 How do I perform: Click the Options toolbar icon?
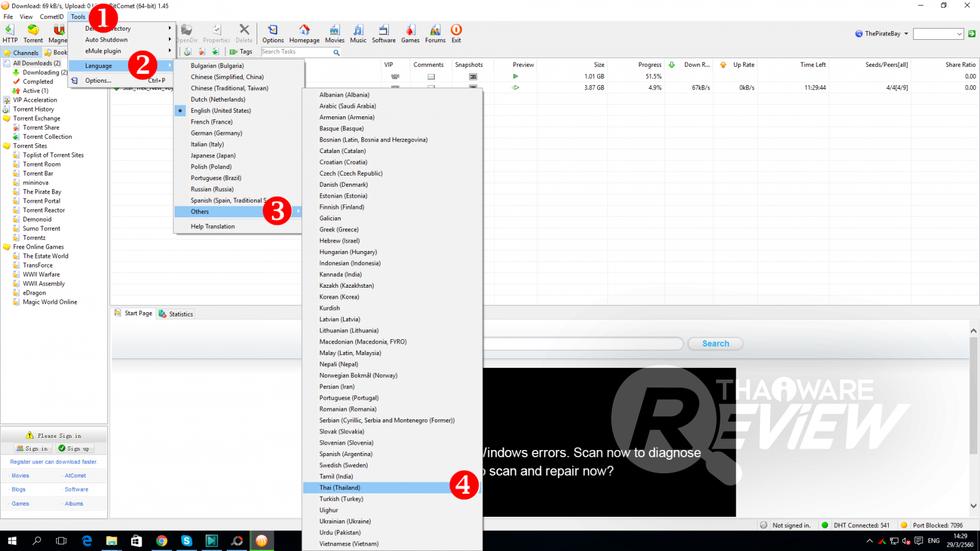(273, 34)
